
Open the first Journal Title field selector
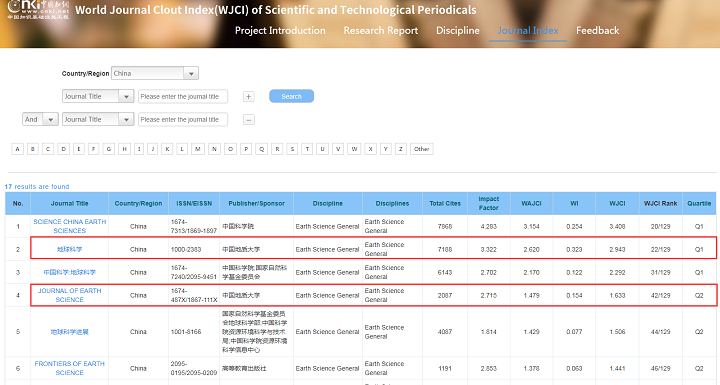click(x=98, y=96)
